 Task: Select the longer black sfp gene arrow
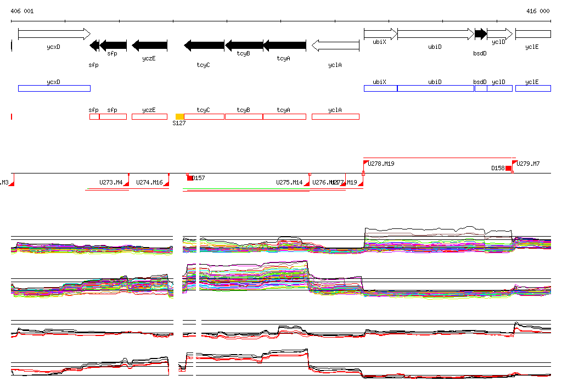[x=113, y=46]
